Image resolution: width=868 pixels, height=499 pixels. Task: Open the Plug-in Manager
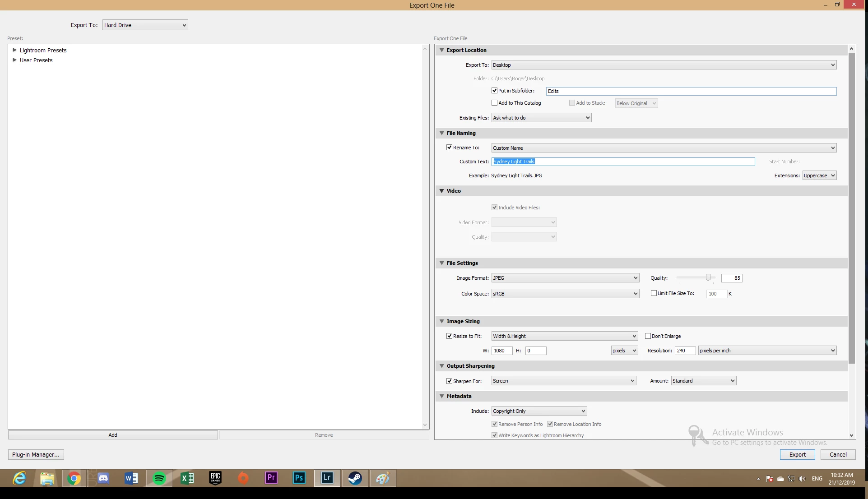tap(36, 454)
